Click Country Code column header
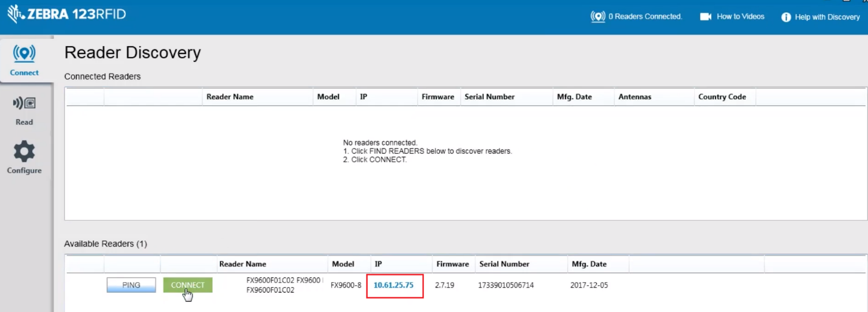This screenshot has width=868, height=312. coord(722,97)
